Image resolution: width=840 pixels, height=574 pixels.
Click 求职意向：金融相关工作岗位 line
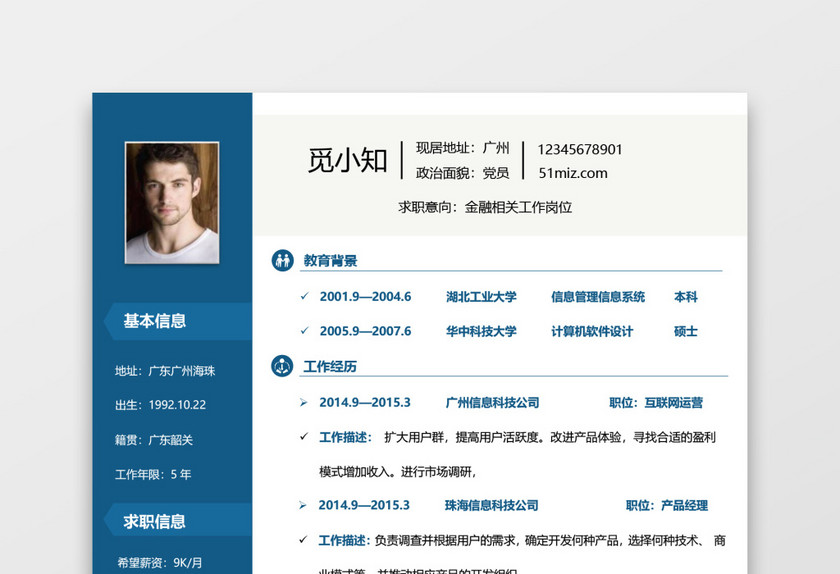pyautogui.click(x=485, y=207)
